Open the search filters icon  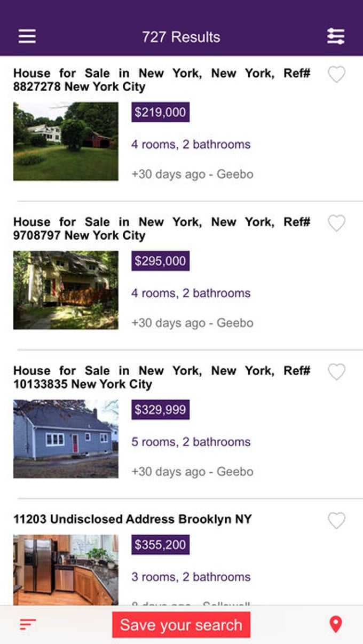pyautogui.click(x=336, y=36)
